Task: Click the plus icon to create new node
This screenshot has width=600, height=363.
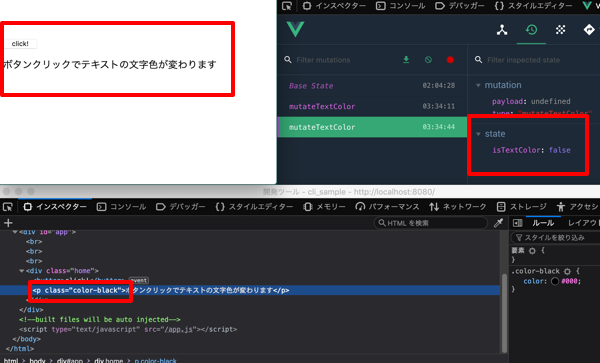Action: pyautogui.click(x=8, y=223)
